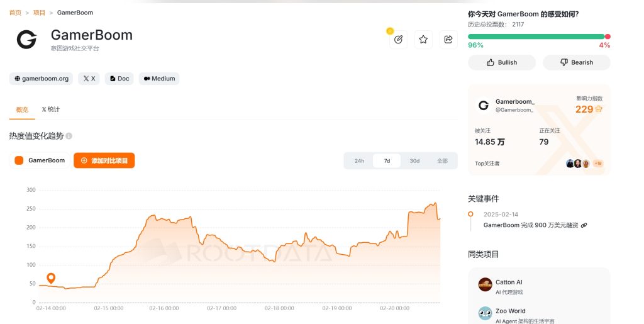The height and width of the screenshot is (324, 644).
Task: Go to 首页 breadcrumb
Action: tap(15, 13)
